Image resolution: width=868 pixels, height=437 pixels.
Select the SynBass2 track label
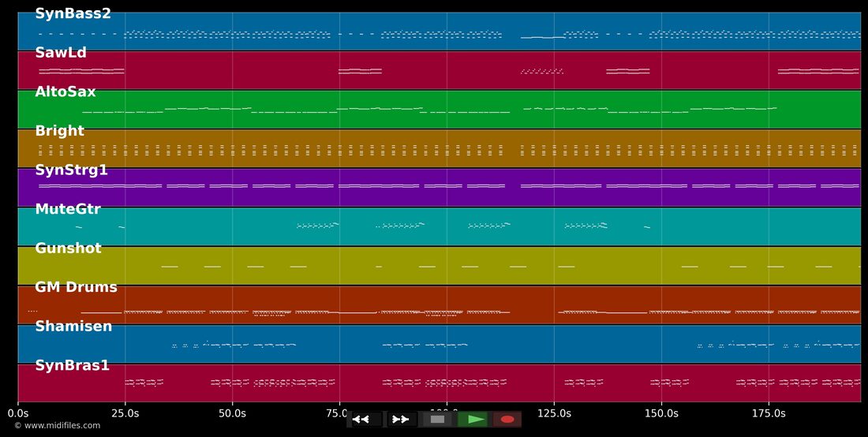click(x=73, y=14)
